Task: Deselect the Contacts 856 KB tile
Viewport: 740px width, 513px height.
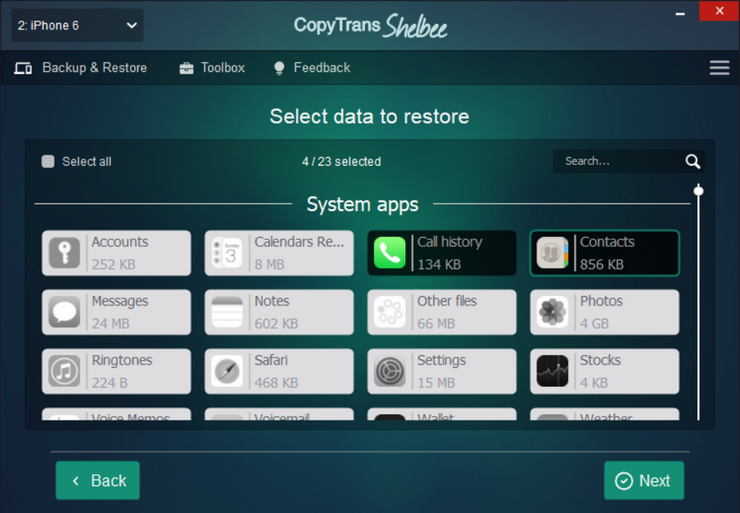Action: pyautogui.click(x=605, y=253)
